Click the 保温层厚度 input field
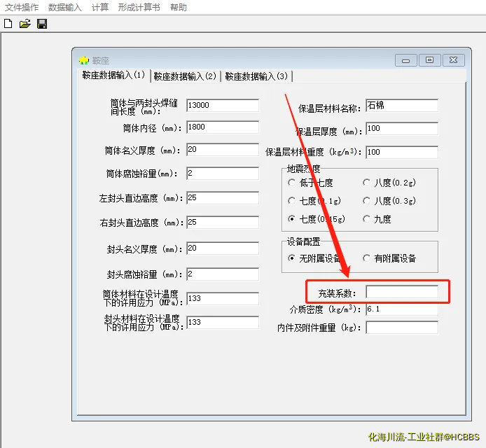 pos(402,128)
